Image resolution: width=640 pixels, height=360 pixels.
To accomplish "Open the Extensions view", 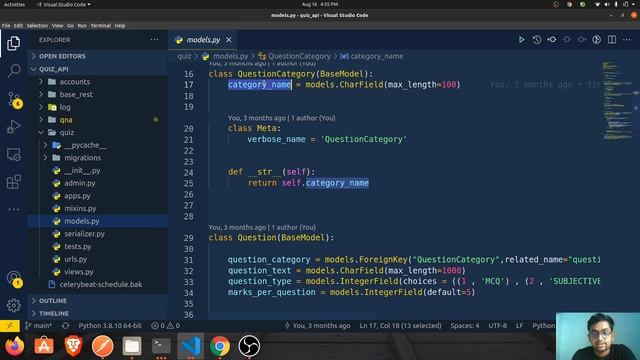I will point(13,182).
